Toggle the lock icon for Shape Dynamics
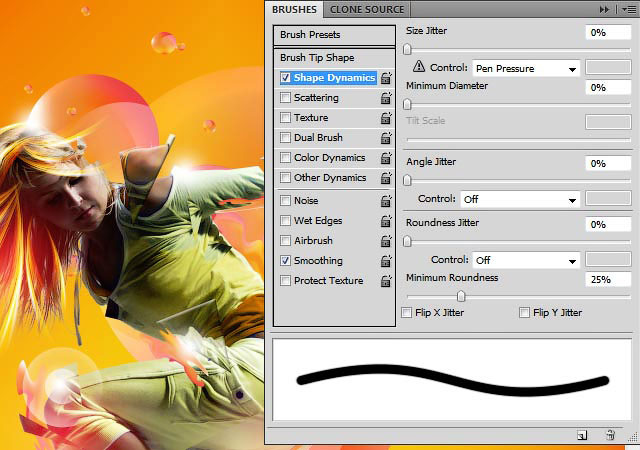 pyautogui.click(x=386, y=78)
